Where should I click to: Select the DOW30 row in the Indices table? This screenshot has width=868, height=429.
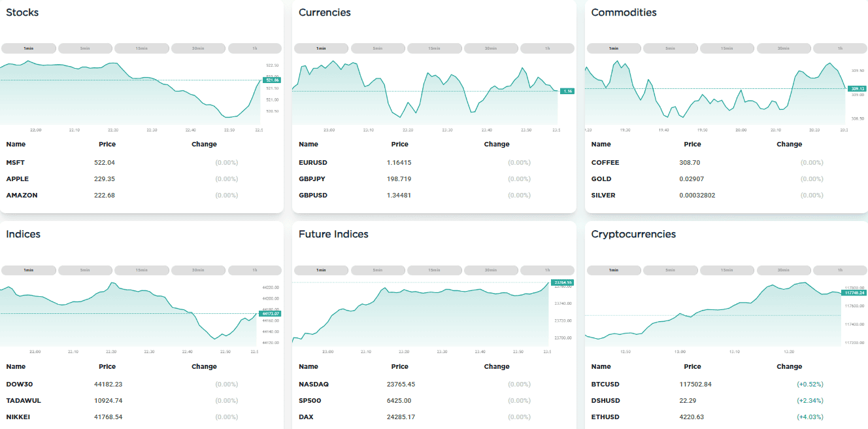(18, 384)
